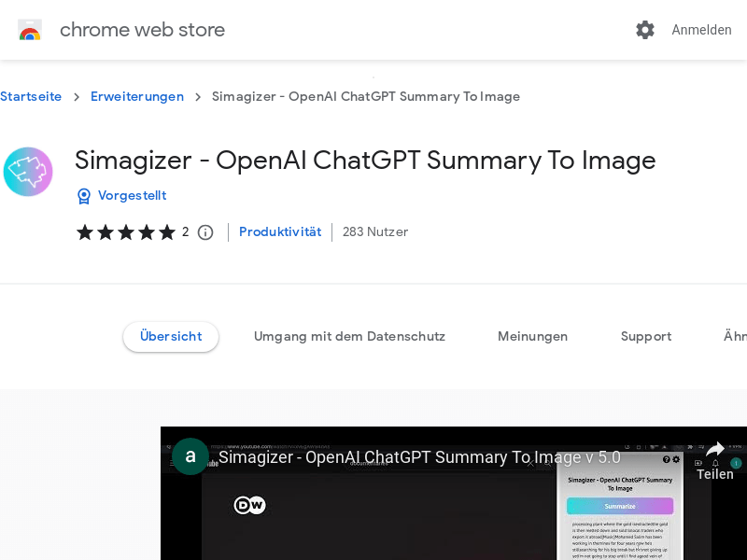Click the rating count '2'

point(185,231)
